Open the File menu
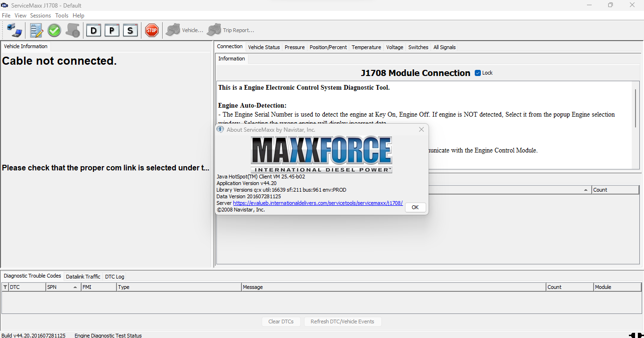 point(6,16)
